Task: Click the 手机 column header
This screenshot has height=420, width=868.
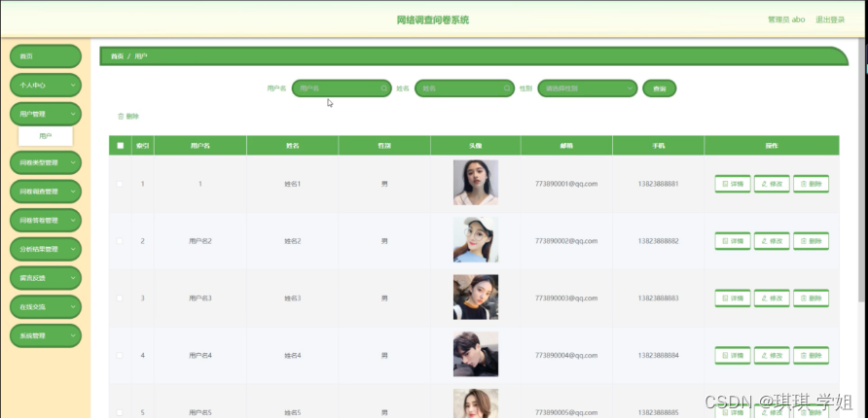Action: [658, 146]
